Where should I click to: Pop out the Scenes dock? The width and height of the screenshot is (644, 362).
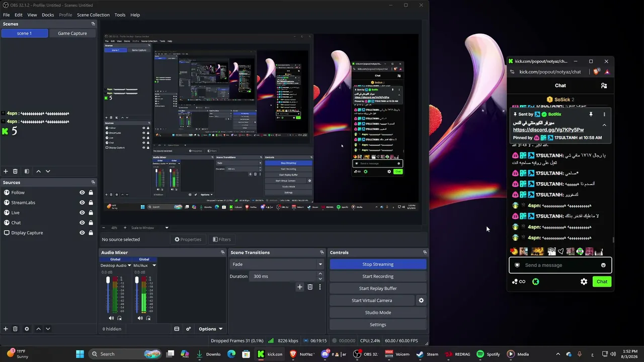click(x=93, y=24)
